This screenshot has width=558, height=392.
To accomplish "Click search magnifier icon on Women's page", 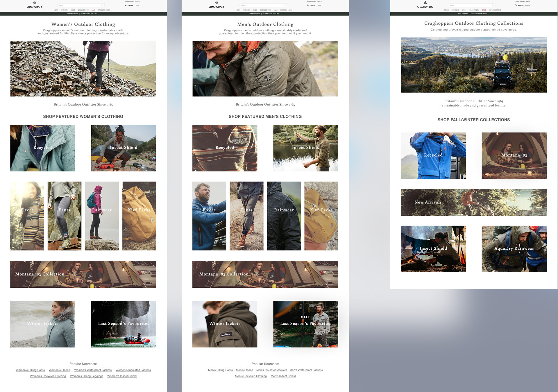I will point(102,5).
